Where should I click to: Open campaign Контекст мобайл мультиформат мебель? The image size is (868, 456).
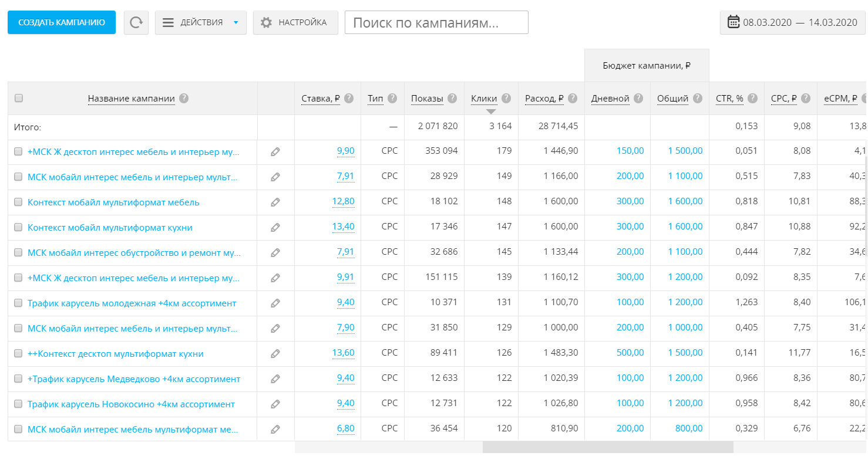click(113, 202)
